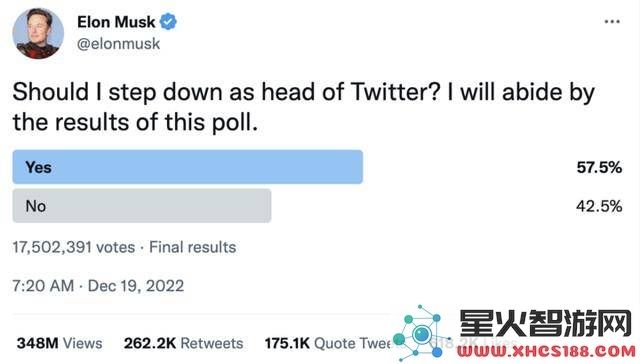
Task: Open the 262.2K Retweets list
Action: (x=183, y=343)
